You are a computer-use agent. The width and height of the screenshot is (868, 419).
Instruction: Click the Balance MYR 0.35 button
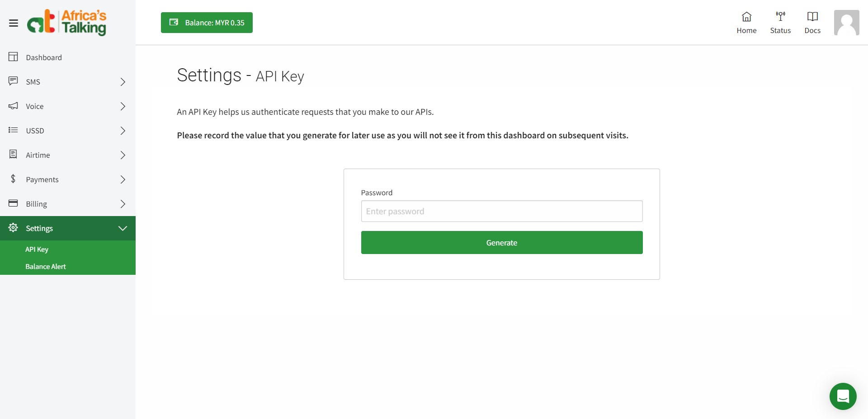pyautogui.click(x=207, y=23)
